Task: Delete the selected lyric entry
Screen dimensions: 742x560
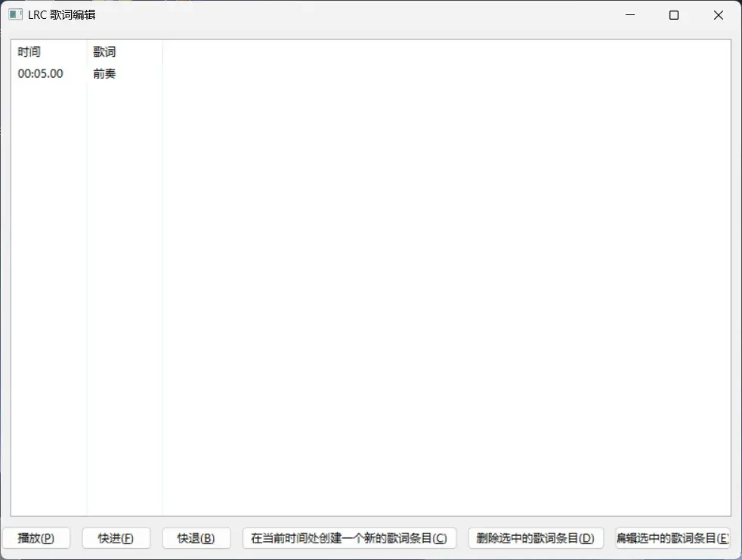Action: [535, 538]
